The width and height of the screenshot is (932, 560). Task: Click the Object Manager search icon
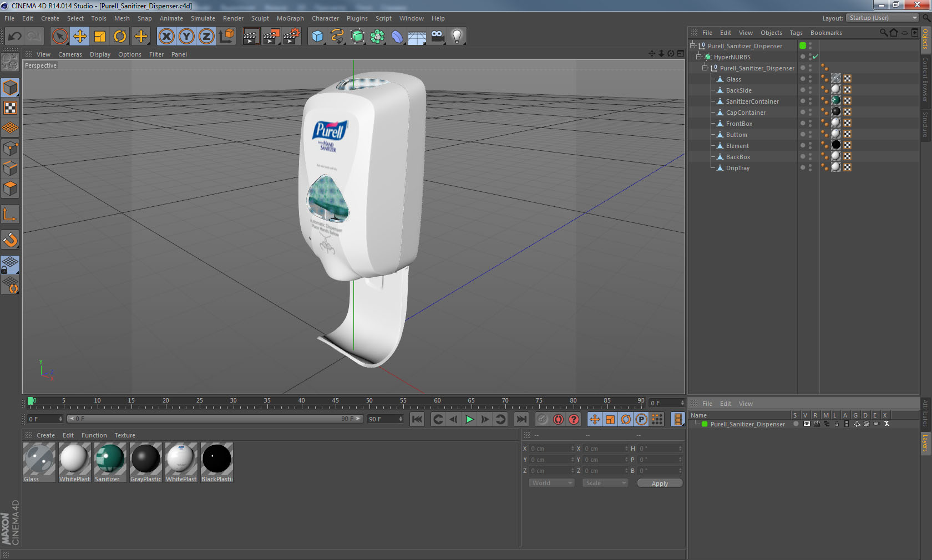pyautogui.click(x=883, y=33)
